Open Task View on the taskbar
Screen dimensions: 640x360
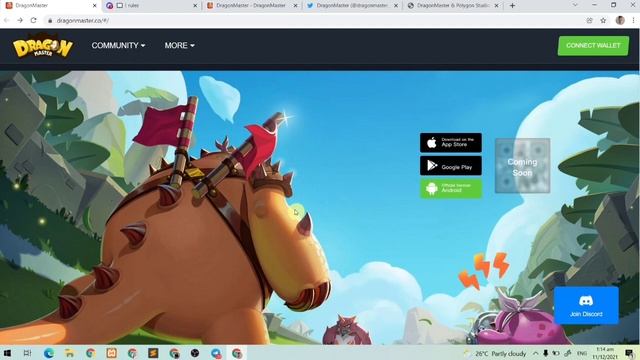27,353
